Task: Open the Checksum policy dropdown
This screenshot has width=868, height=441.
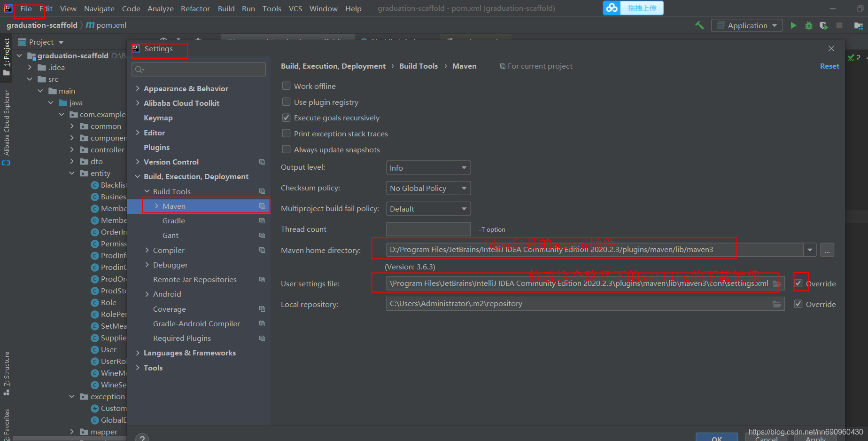Action: 428,188
